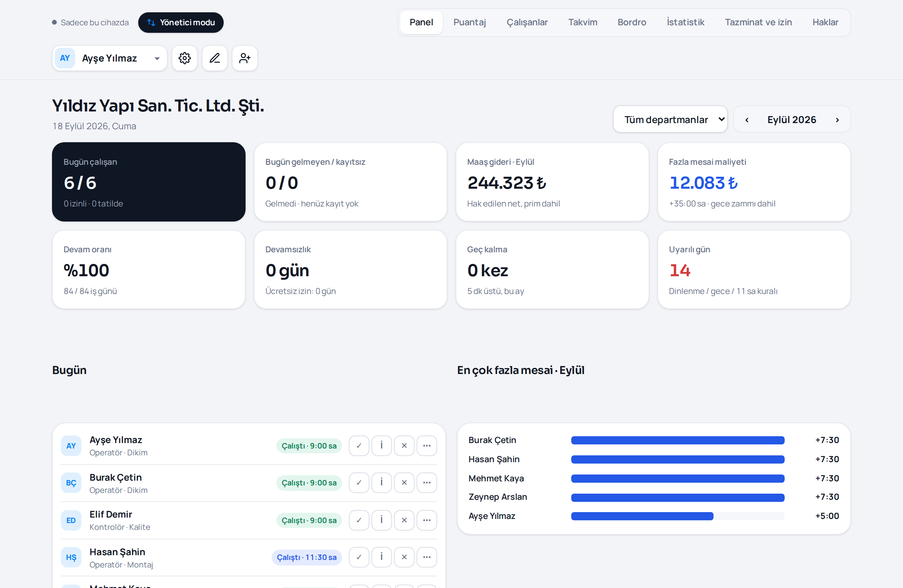The image size is (903, 588).
Task: Go to next month after Eylül 2026
Action: (837, 120)
